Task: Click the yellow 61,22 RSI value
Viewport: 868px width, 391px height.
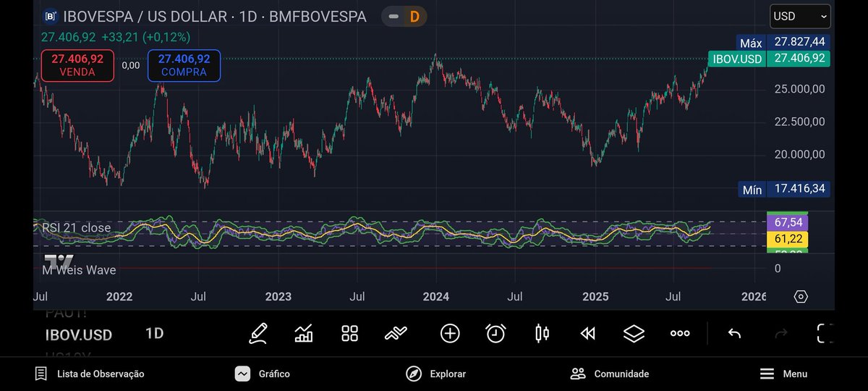Action: tap(787, 239)
